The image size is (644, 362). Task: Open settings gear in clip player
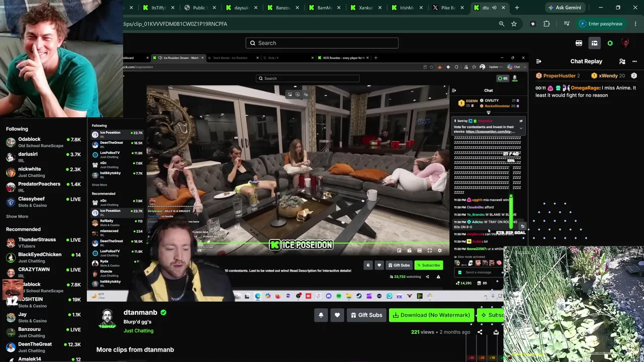click(440, 250)
